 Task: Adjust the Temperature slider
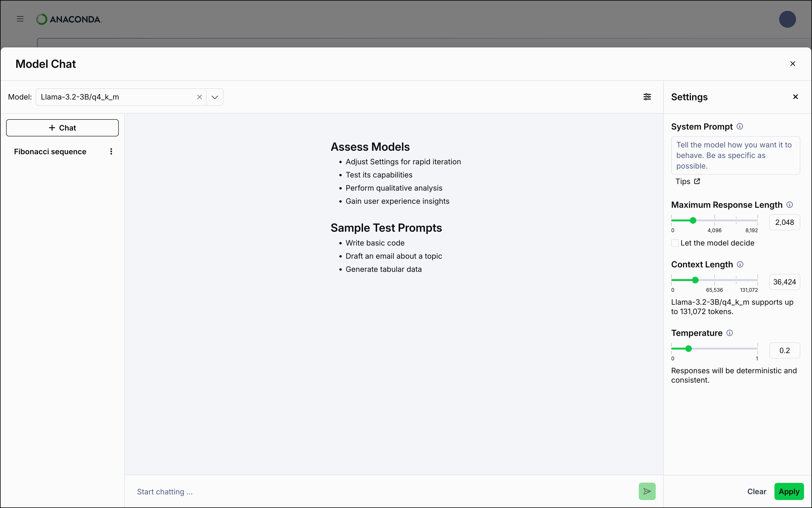[688, 349]
